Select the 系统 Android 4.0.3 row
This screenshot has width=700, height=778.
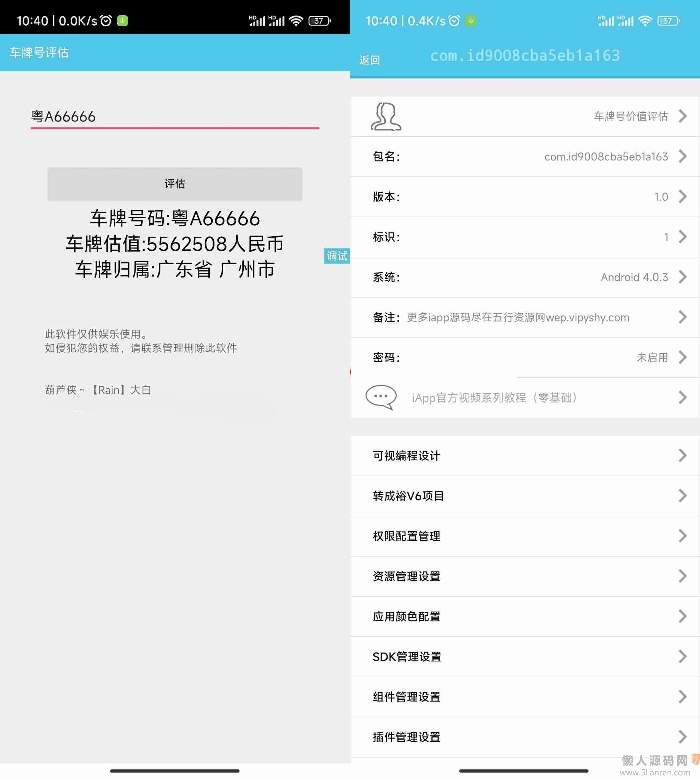click(x=525, y=277)
